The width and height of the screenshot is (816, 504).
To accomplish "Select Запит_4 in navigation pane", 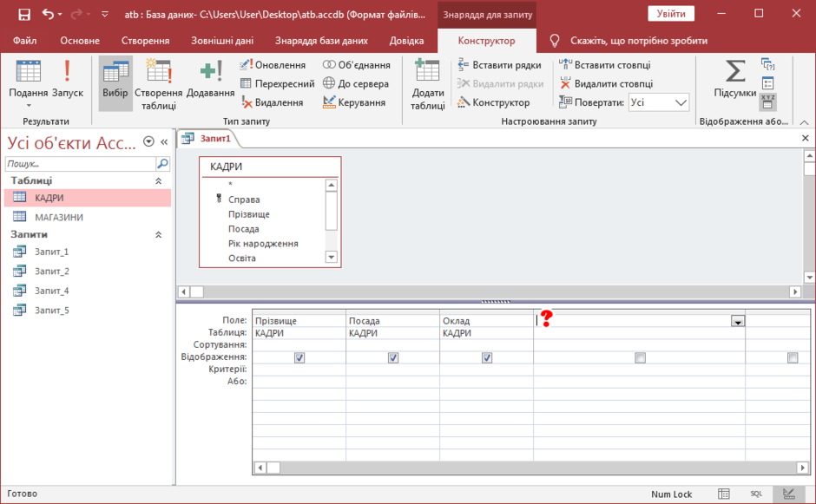I will (88, 291).
